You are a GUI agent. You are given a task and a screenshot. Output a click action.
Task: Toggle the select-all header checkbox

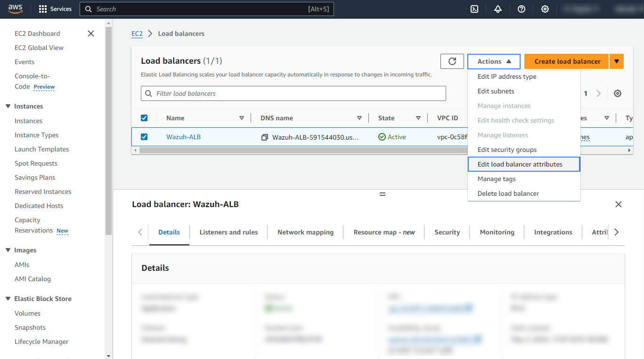click(x=144, y=118)
